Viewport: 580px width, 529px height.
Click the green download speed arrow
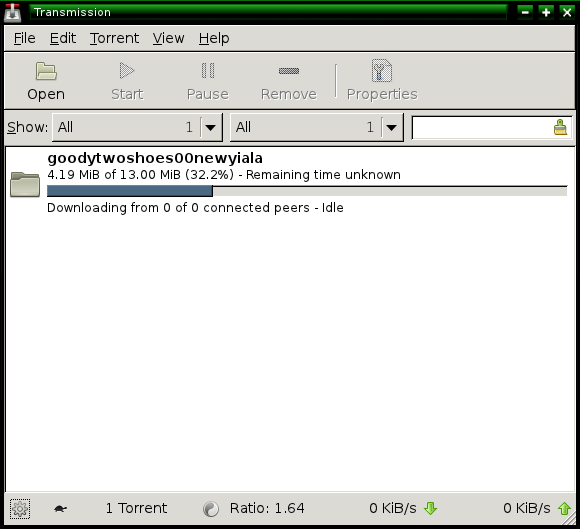point(430,508)
